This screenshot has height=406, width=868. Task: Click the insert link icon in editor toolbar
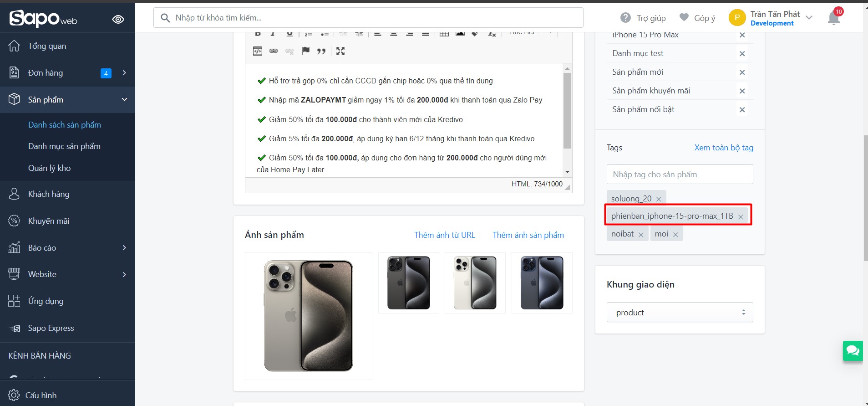pyautogui.click(x=274, y=51)
